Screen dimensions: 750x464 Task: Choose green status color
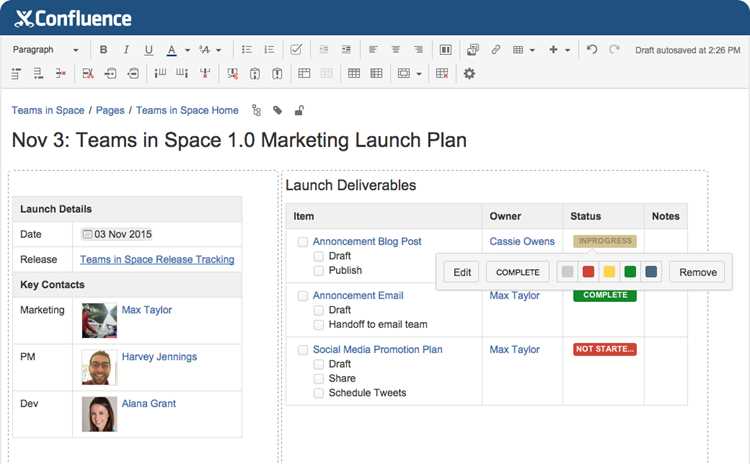[x=630, y=272]
